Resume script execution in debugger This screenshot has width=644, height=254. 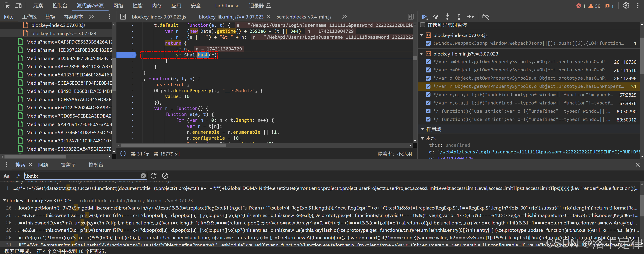(x=424, y=17)
